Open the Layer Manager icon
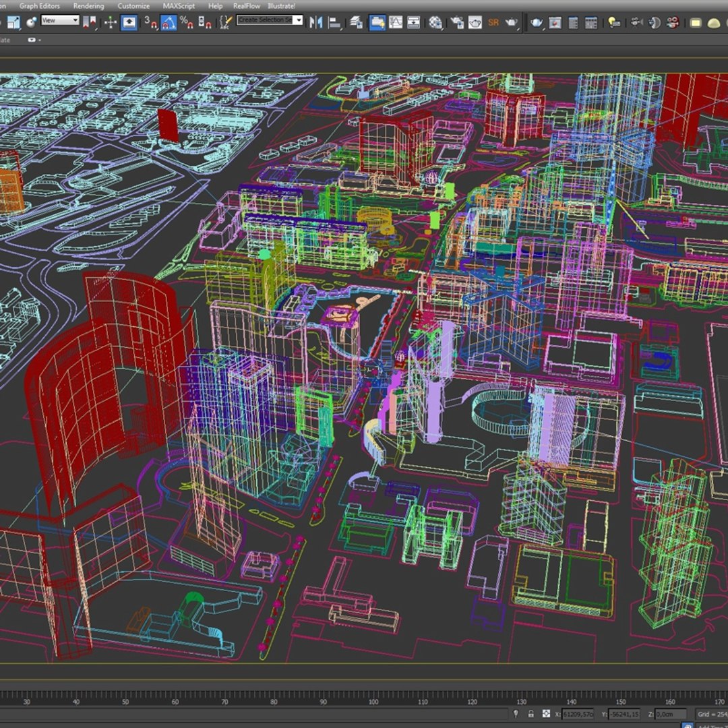The image size is (728, 728). click(357, 22)
